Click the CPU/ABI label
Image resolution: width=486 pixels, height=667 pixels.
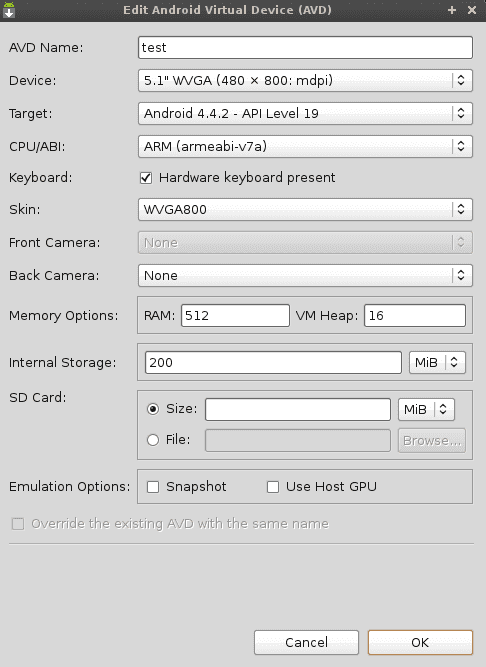(37, 147)
